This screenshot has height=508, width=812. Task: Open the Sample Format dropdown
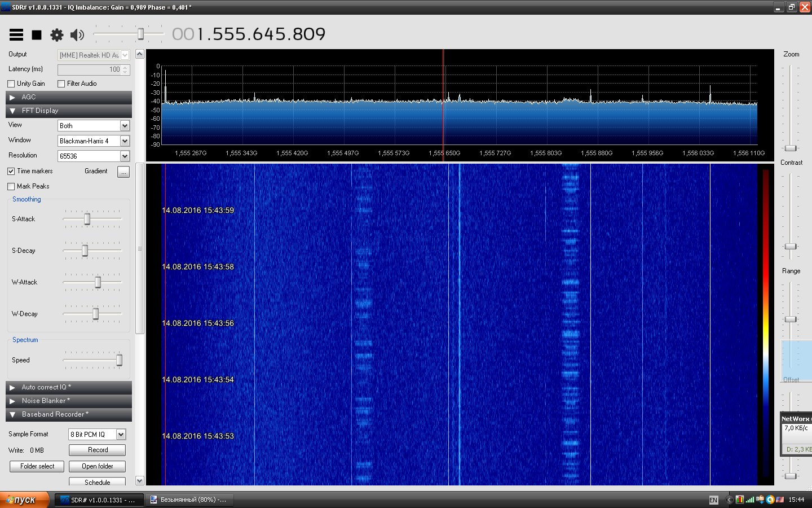(x=97, y=435)
